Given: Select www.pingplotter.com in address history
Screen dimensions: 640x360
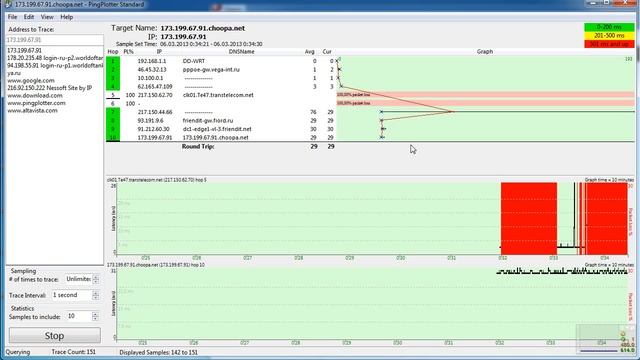Looking at the screenshot, I should point(36,103).
